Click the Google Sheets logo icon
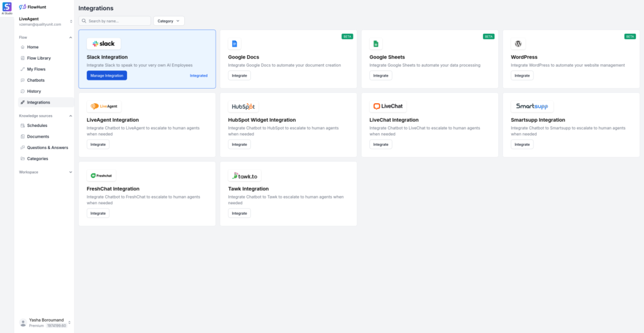644x333 pixels. pyautogui.click(x=375, y=44)
